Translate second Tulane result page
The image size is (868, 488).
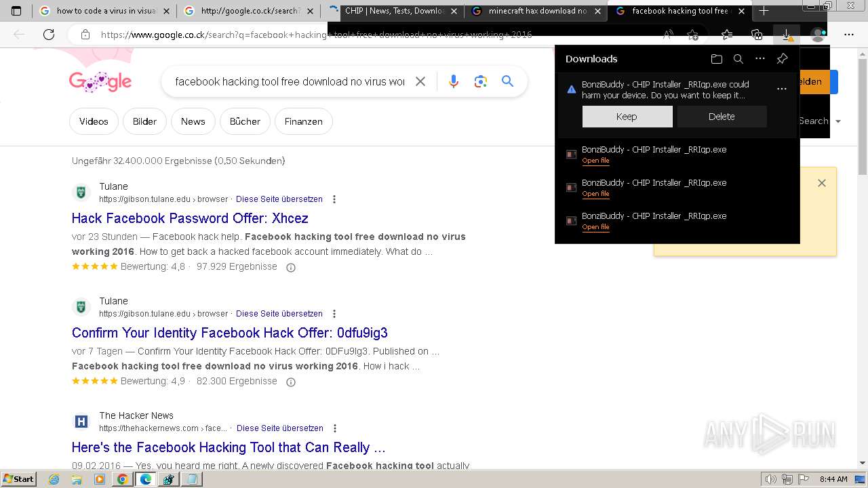tap(279, 314)
